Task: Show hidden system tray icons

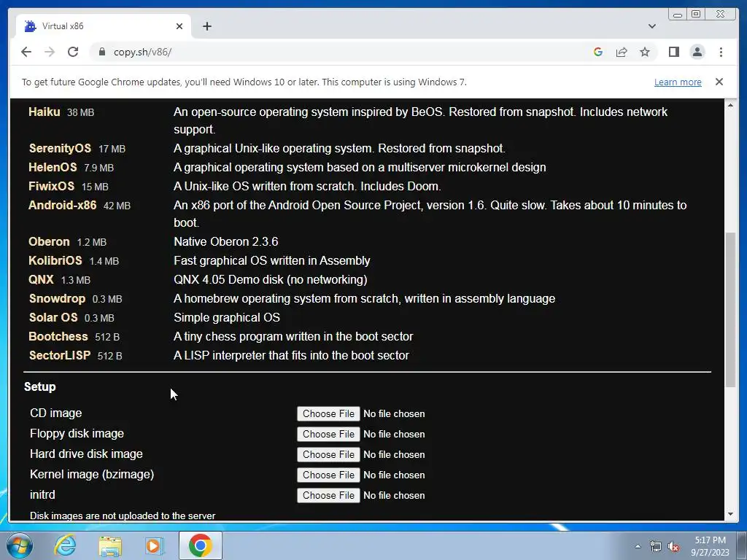Action: tap(638, 546)
